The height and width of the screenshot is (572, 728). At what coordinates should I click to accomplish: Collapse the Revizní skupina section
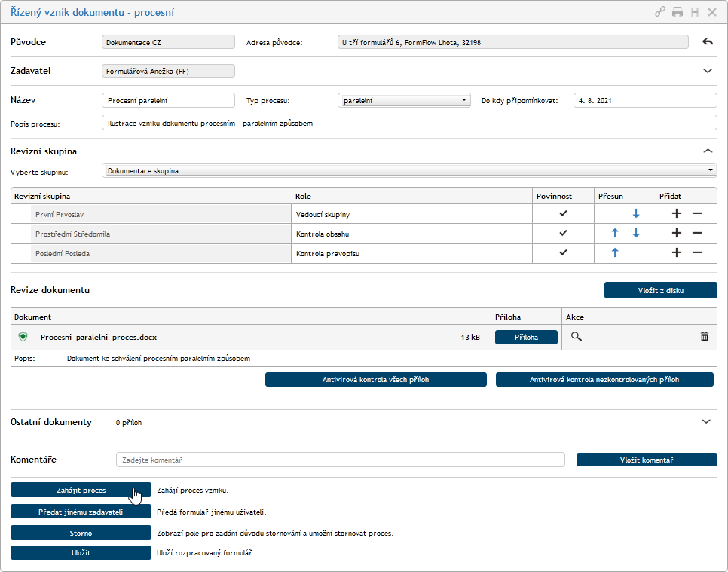[707, 151]
